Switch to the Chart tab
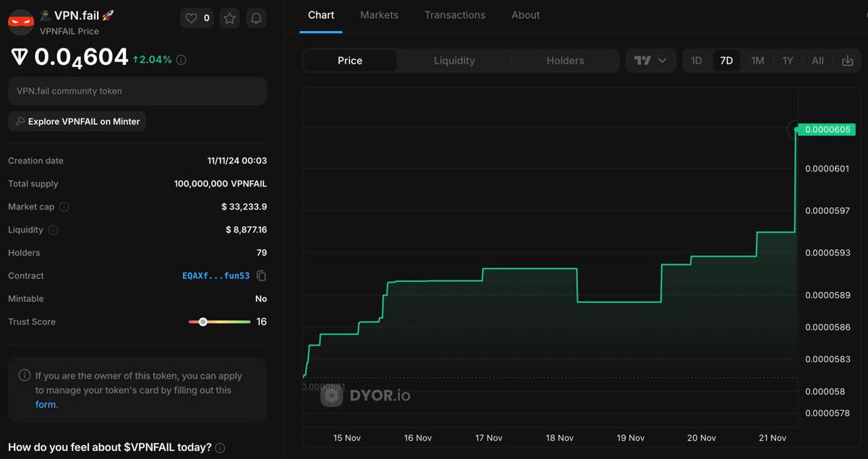 click(321, 15)
